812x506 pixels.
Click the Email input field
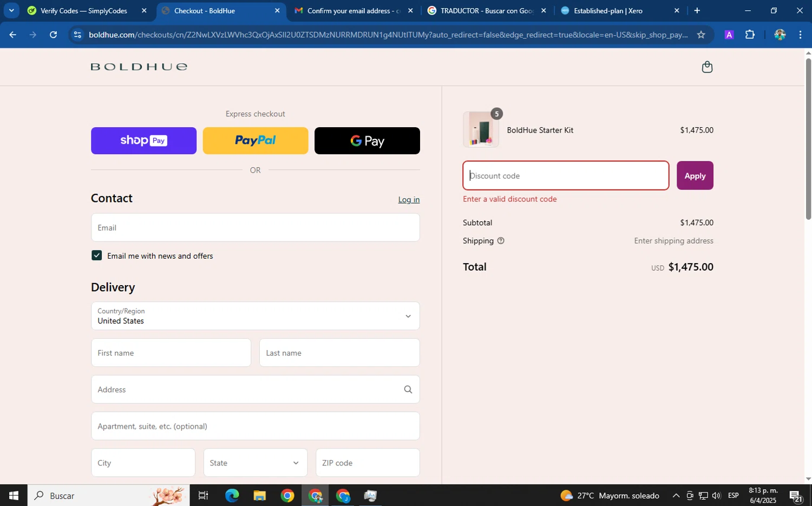click(255, 227)
